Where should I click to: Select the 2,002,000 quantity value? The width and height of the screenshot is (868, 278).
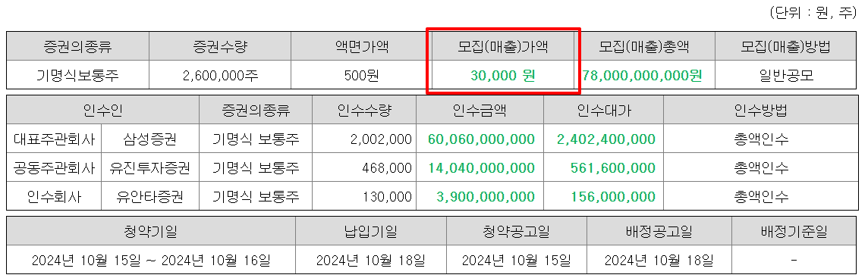point(381,139)
